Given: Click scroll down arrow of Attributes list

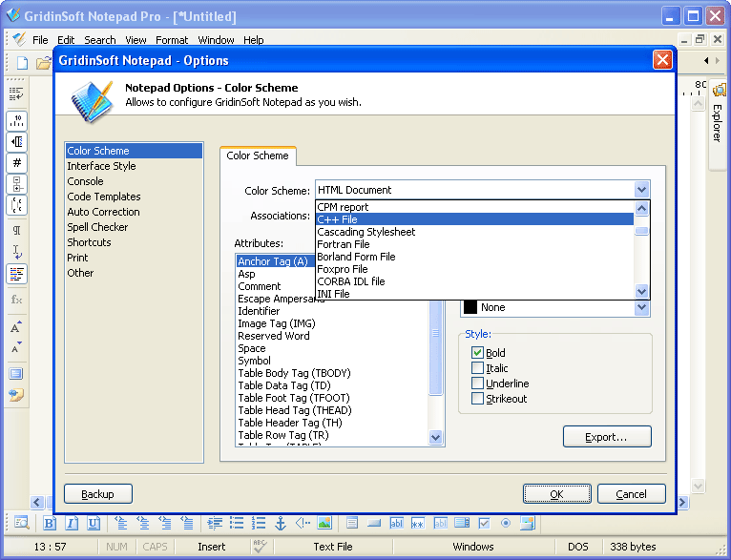Looking at the screenshot, I should [x=435, y=438].
